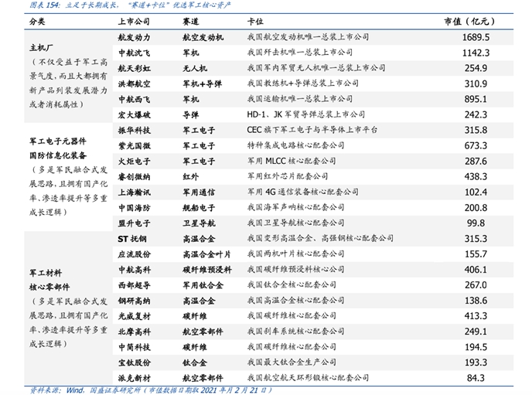Select the company cell 宏大爆破
Screen dimensions: 532x395
coord(134,115)
